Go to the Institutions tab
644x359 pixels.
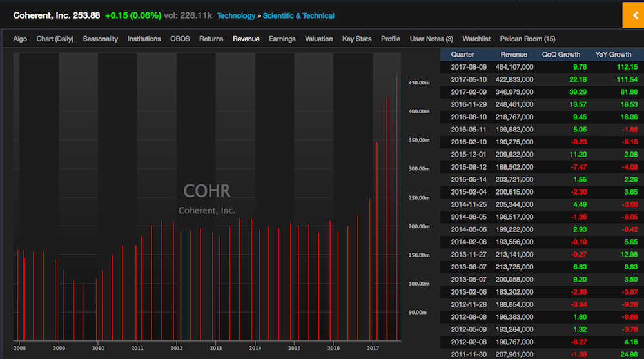click(x=144, y=39)
